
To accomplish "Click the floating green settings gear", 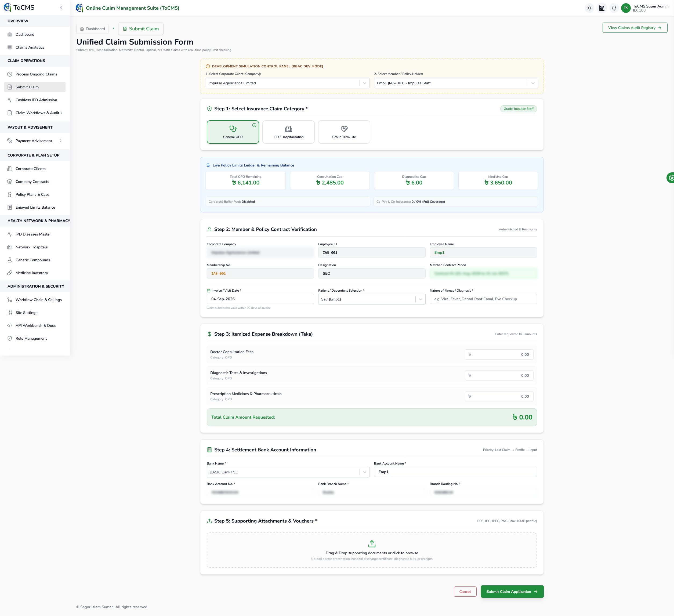I will click(x=670, y=178).
